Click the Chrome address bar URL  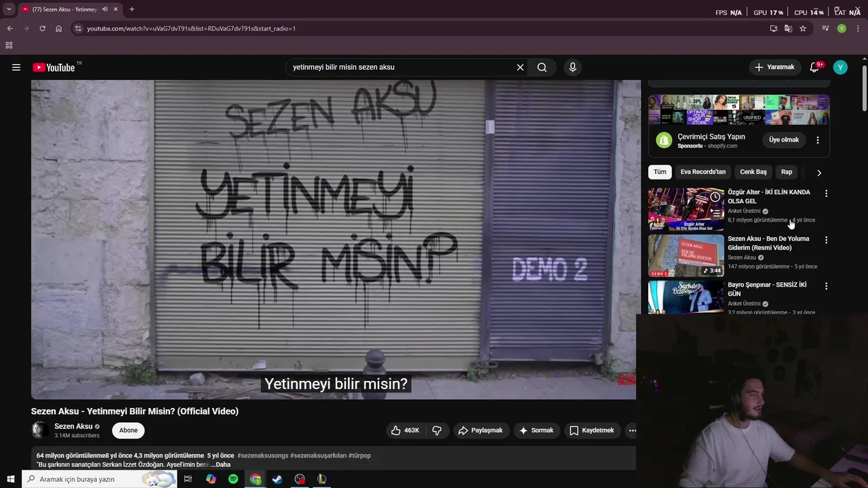tap(191, 28)
